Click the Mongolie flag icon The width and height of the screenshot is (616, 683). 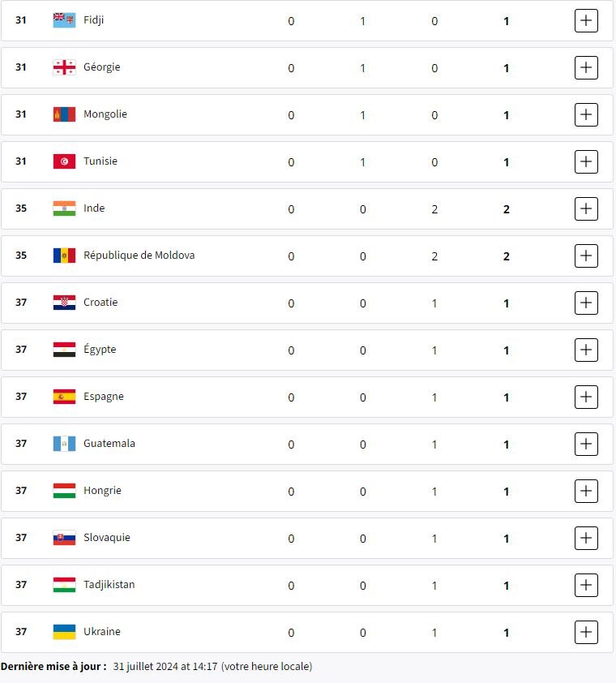click(x=64, y=114)
